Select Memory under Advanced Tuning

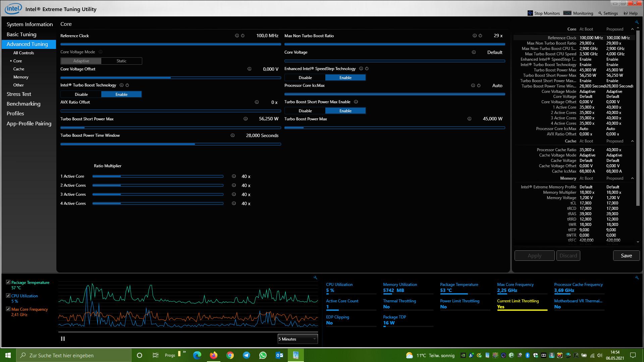pyautogui.click(x=21, y=77)
